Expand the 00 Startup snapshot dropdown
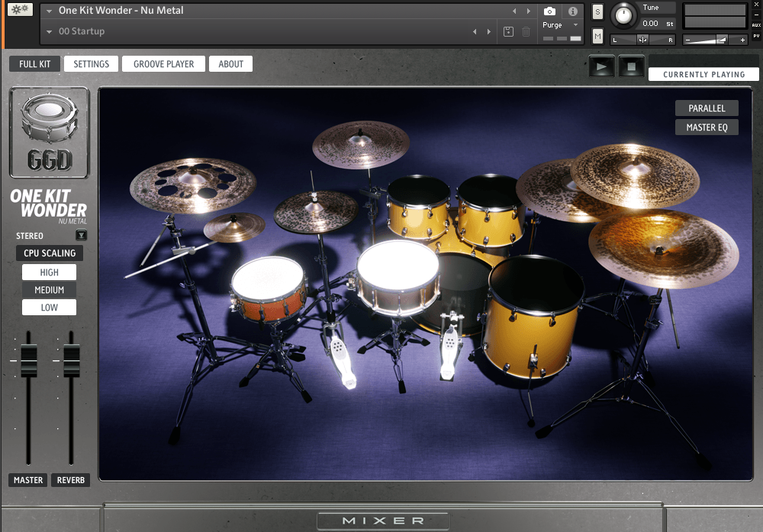 [49, 31]
